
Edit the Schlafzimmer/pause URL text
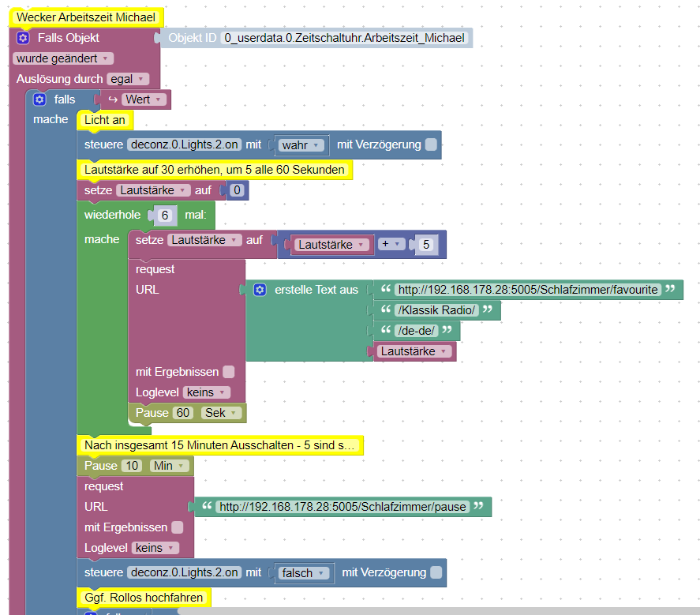343,507
